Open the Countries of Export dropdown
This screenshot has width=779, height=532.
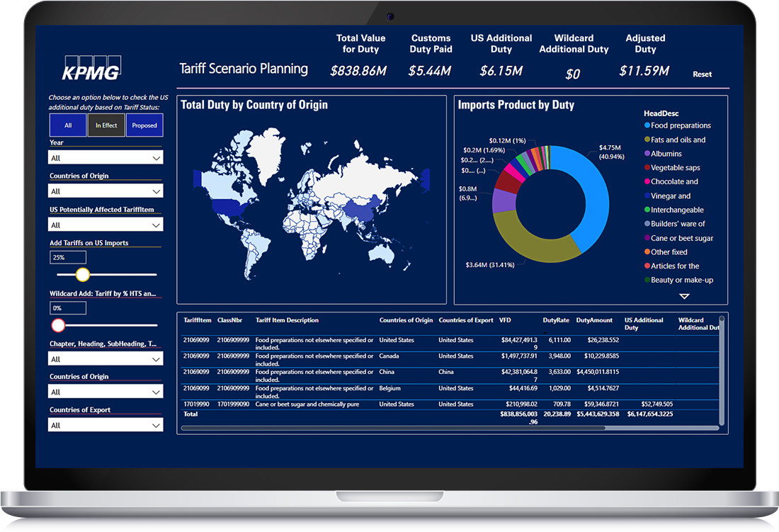pos(106,425)
